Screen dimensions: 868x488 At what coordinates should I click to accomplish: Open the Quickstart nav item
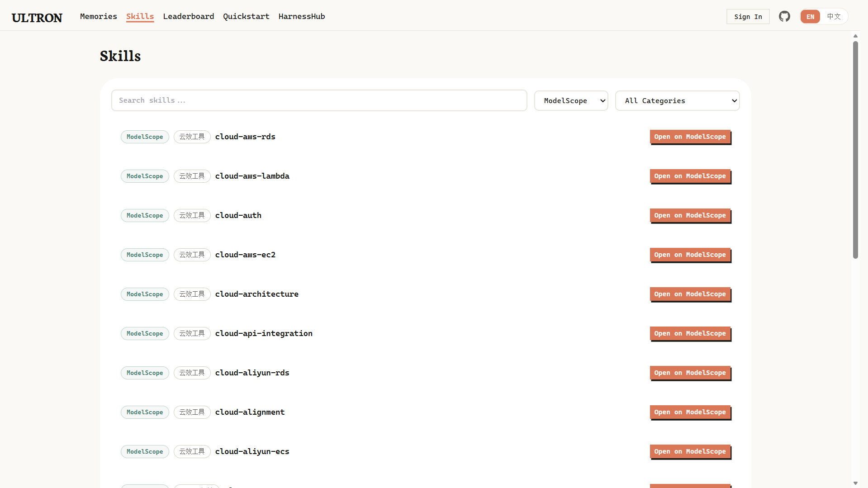tap(246, 16)
